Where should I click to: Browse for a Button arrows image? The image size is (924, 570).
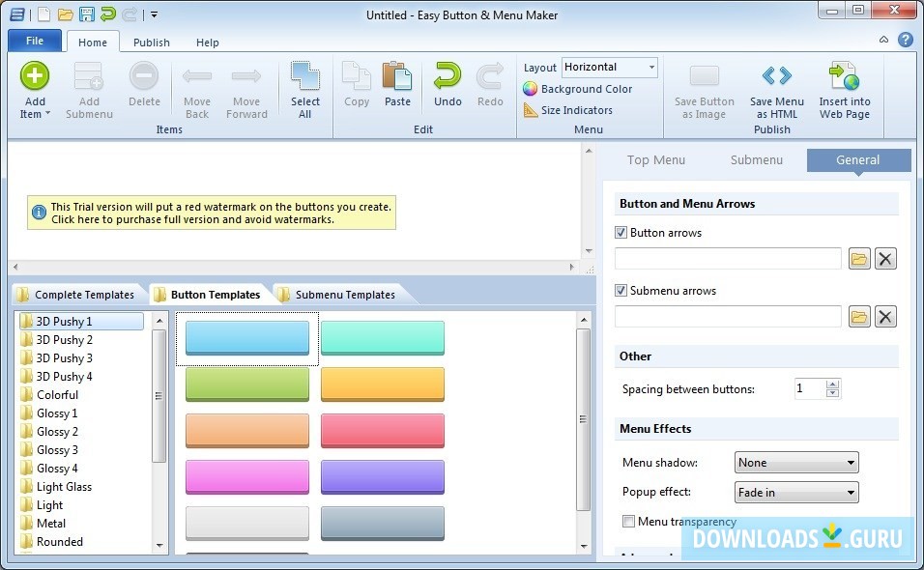[x=859, y=259]
